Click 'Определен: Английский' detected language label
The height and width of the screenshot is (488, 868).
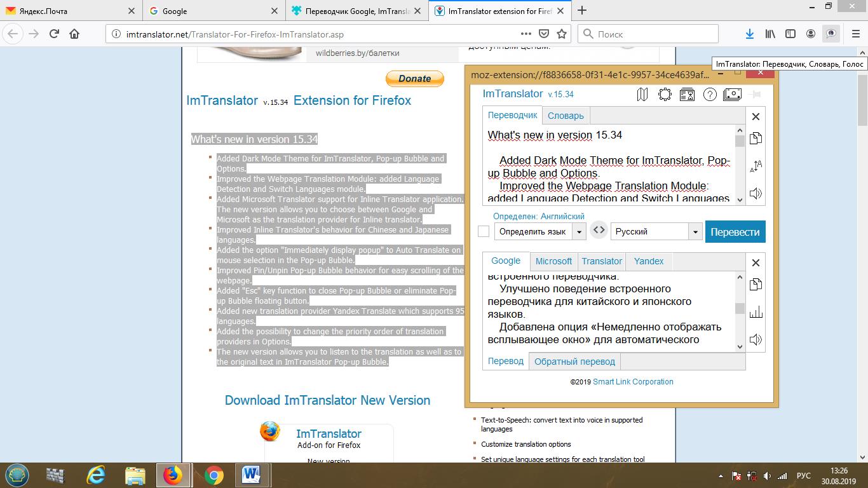tap(538, 216)
